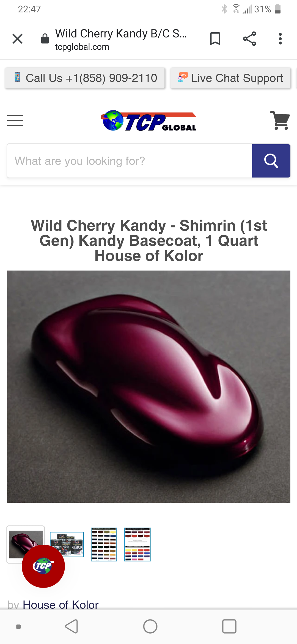Open the House of Kolor brand link
Screen dimensions: 297x644
[x=61, y=605]
